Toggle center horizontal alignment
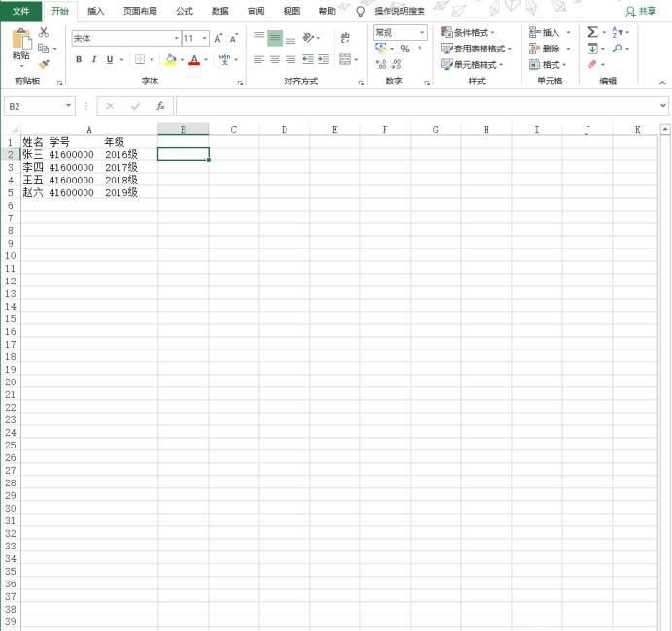The image size is (672, 631). pos(275,59)
